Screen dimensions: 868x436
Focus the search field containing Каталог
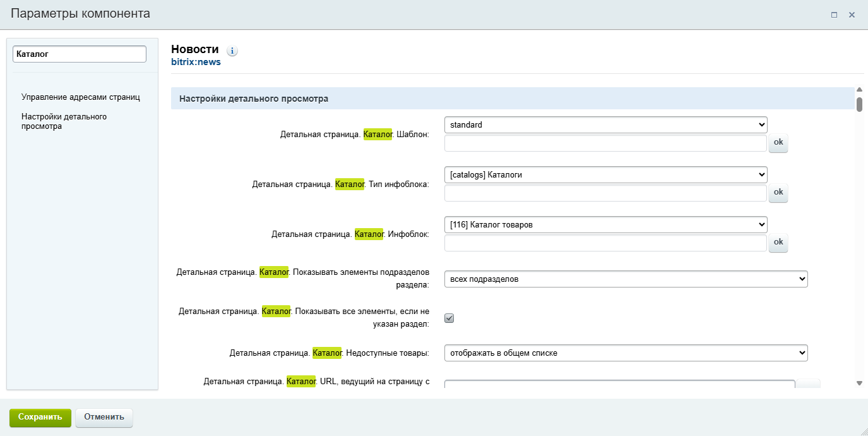pyautogui.click(x=80, y=54)
